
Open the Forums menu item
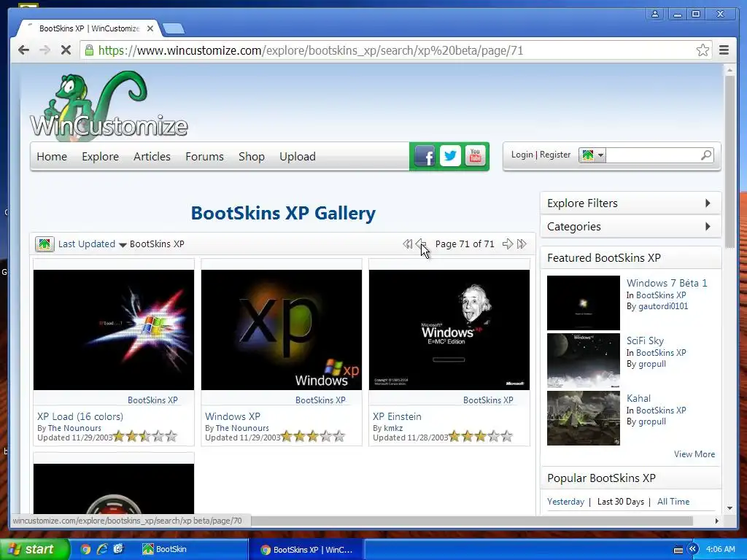pos(204,156)
